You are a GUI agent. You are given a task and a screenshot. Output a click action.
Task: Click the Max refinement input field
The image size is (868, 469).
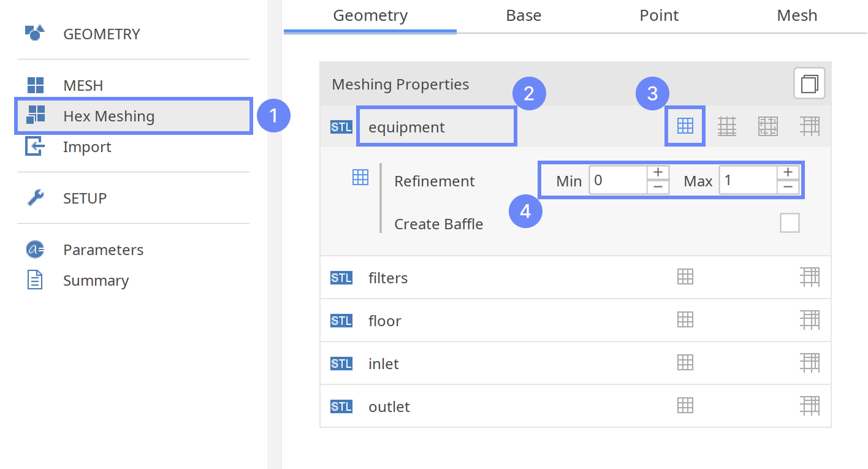coord(747,181)
